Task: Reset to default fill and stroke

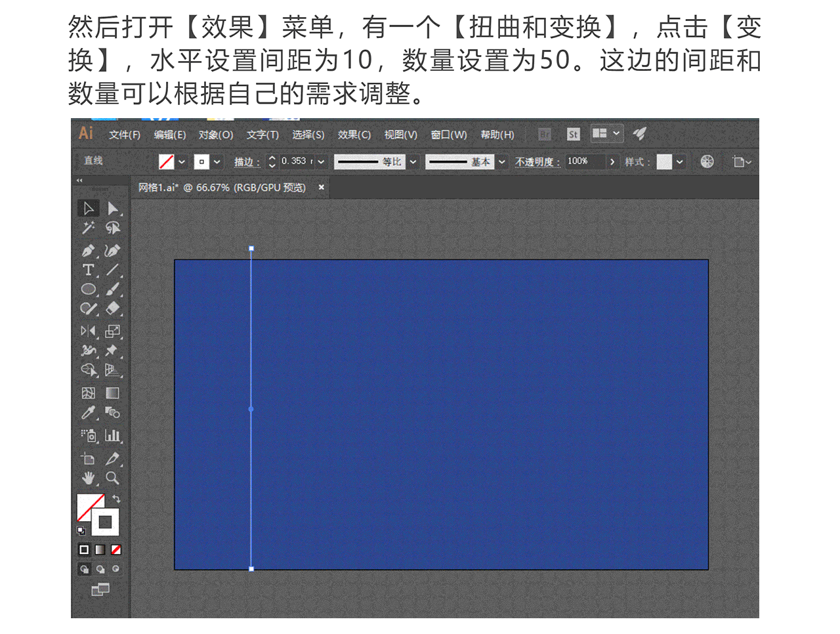Action: [81, 530]
